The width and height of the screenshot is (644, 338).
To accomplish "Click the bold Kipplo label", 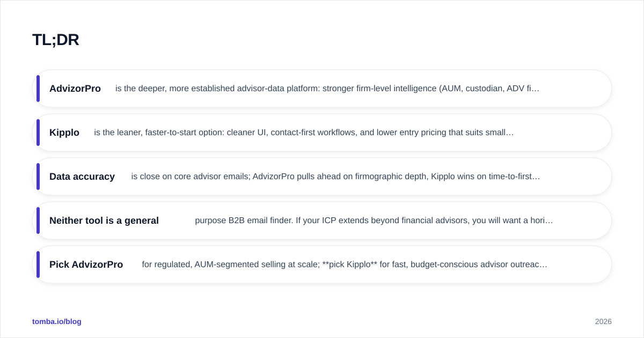I will pyautogui.click(x=64, y=133).
